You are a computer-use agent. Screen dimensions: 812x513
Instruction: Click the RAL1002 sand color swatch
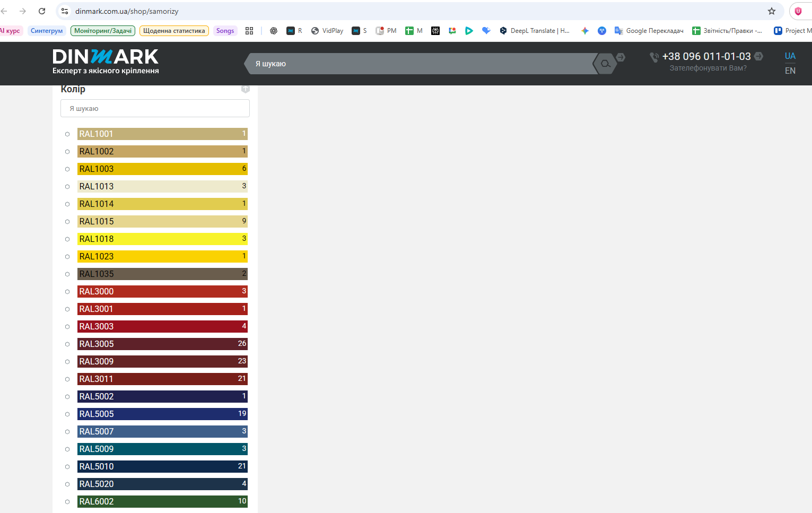pyautogui.click(x=162, y=152)
